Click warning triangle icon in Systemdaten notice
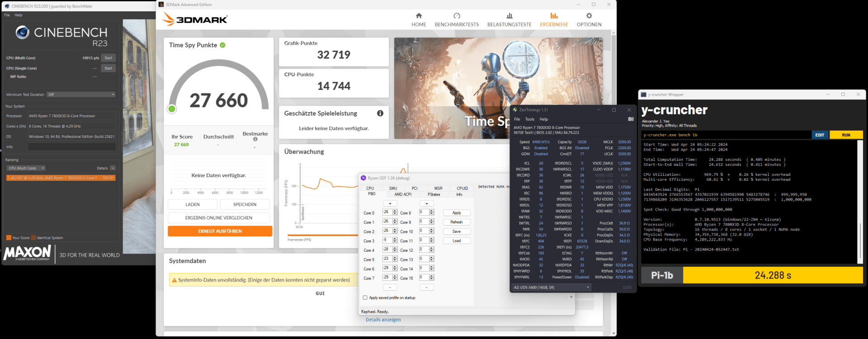 174,280
